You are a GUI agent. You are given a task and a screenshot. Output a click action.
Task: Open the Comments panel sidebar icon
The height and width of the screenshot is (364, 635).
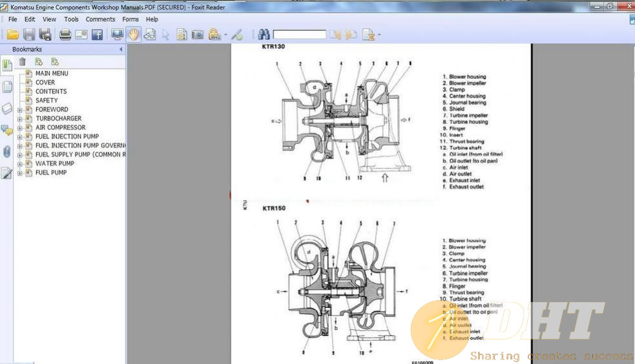pos(7,130)
